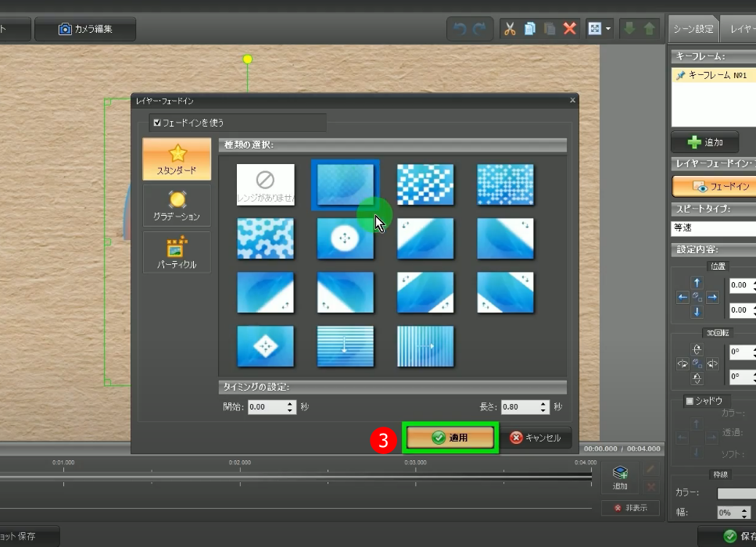The width and height of the screenshot is (756, 547).
Task: Click the move layer up green arrow
Action: 649,29
